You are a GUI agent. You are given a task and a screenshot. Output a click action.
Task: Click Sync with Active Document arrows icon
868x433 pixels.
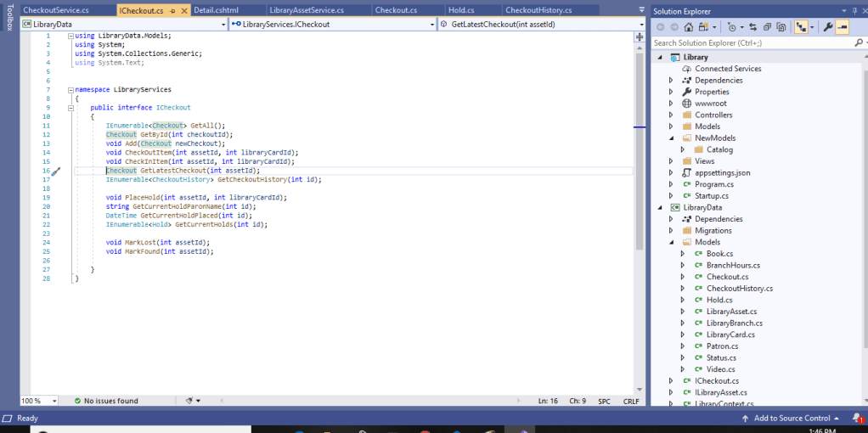pyautogui.click(x=751, y=27)
